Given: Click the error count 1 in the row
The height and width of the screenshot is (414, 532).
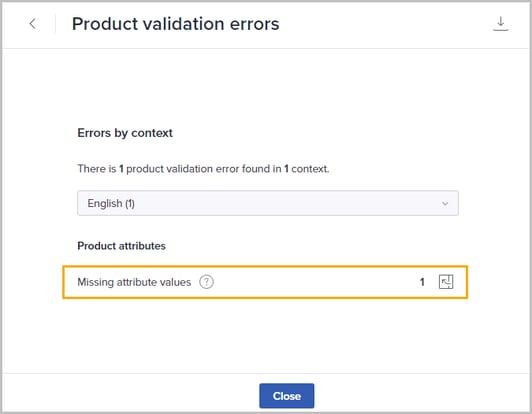Looking at the screenshot, I should pyautogui.click(x=422, y=282).
